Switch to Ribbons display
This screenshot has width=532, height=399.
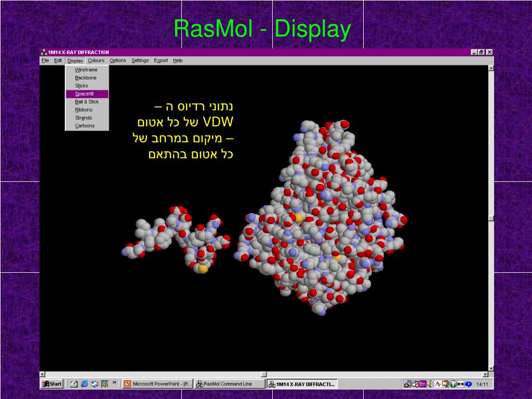87,110
